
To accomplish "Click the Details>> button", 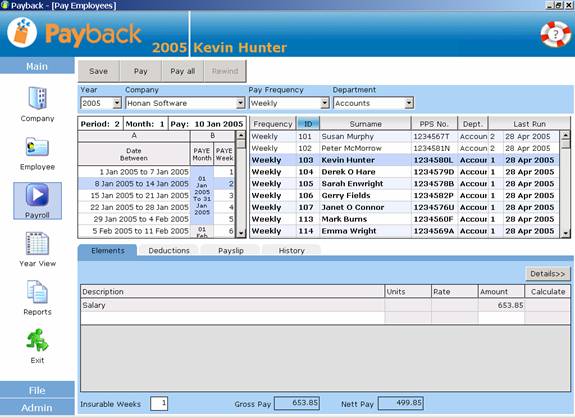I will [x=548, y=274].
